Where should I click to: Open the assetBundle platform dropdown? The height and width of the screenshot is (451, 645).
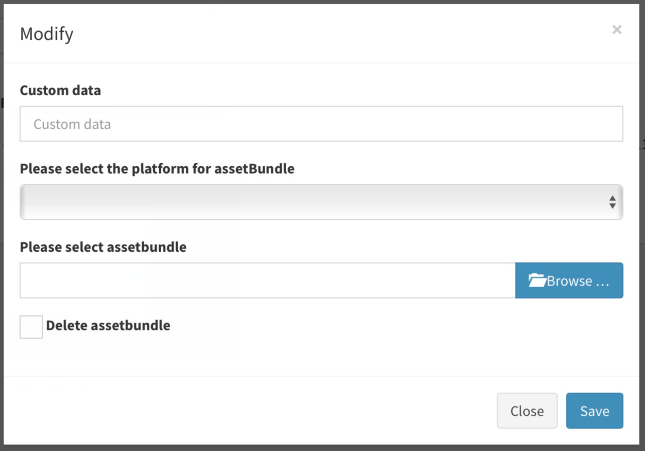[321, 202]
